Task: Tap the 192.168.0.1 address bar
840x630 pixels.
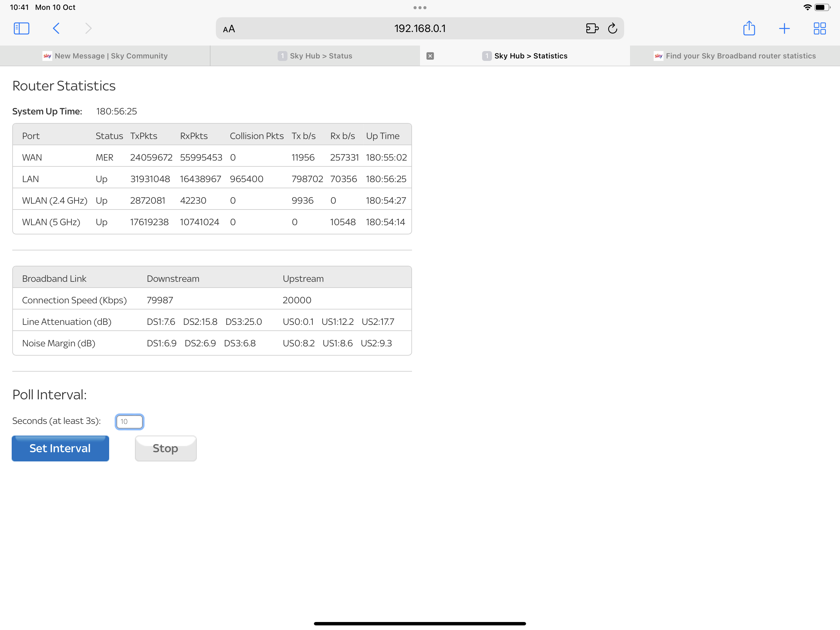Action: [x=420, y=29]
